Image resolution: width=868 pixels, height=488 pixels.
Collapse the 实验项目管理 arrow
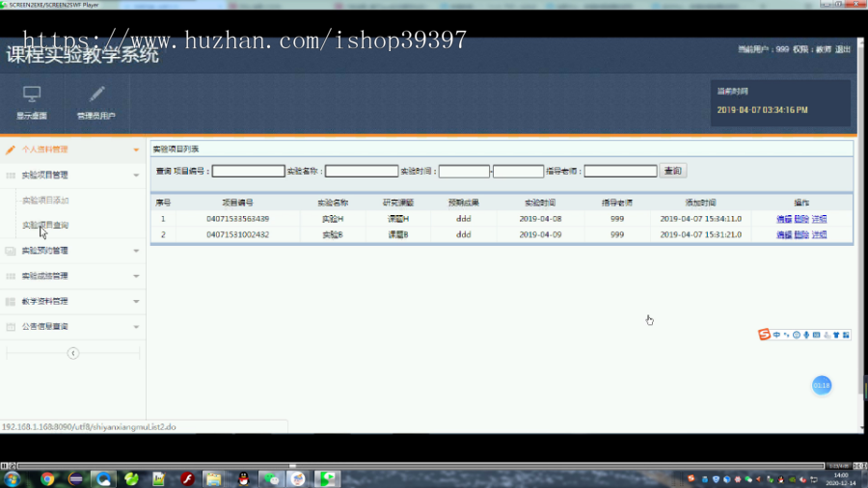pyautogui.click(x=136, y=176)
